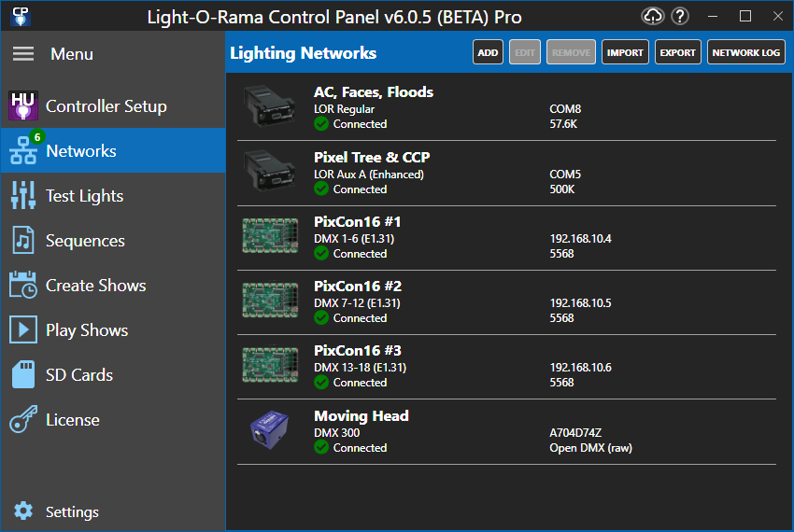
Task: Click the 57.6K speed value
Action: (563, 123)
